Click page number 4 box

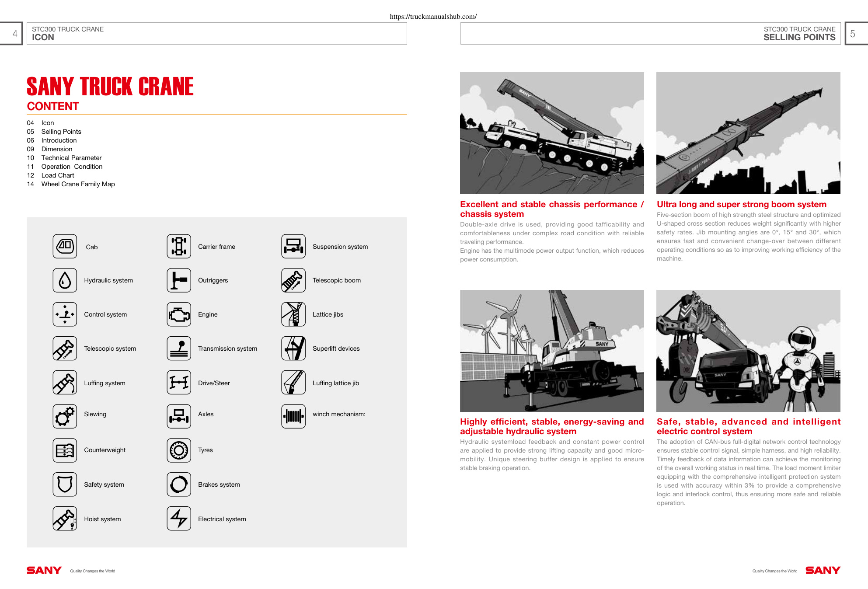pyautogui.click(x=11, y=34)
